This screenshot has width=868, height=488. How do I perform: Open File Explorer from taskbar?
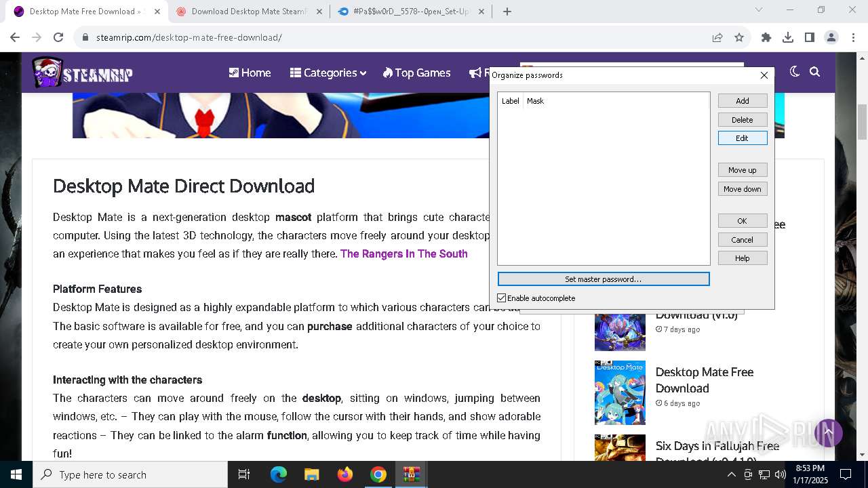pyautogui.click(x=311, y=474)
